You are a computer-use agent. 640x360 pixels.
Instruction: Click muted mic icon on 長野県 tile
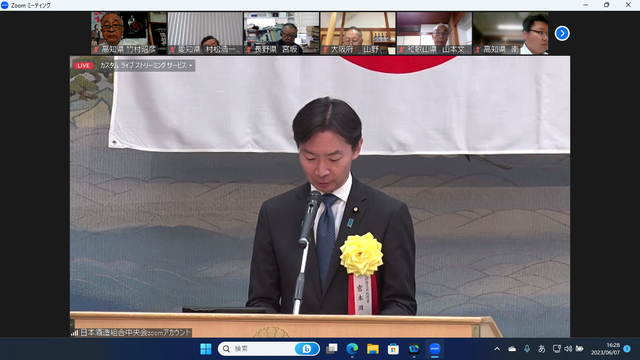point(249,50)
